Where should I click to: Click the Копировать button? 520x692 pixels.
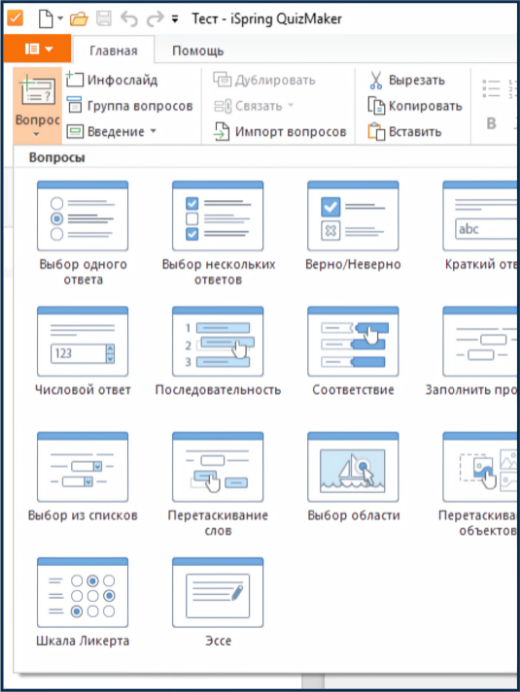point(415,106)
